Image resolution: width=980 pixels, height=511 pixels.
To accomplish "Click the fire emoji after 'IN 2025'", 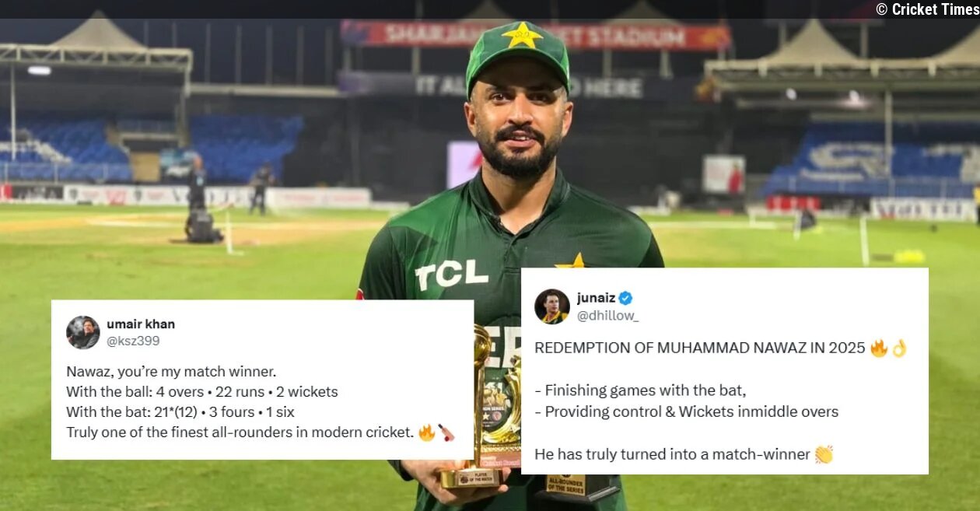I will click(879, 348).
